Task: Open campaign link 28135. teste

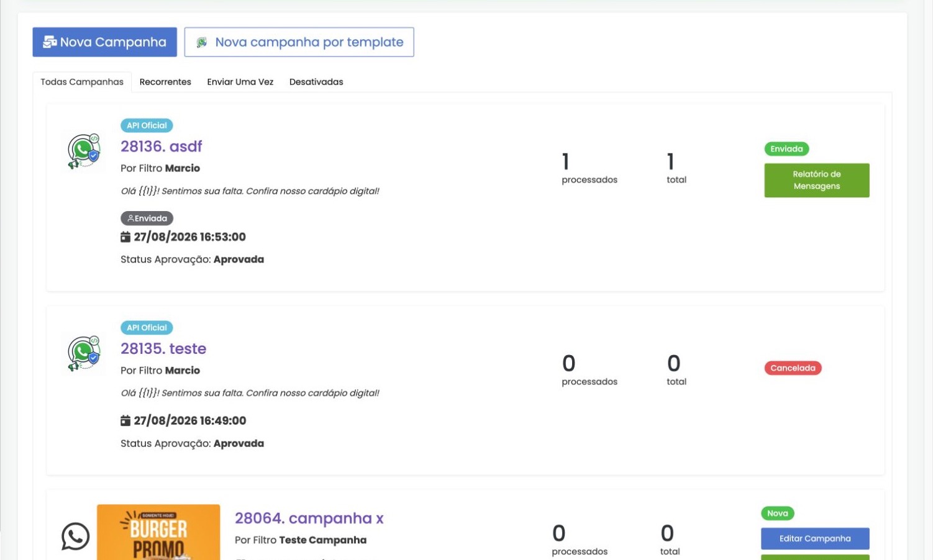Action: (x=163, y=349)
